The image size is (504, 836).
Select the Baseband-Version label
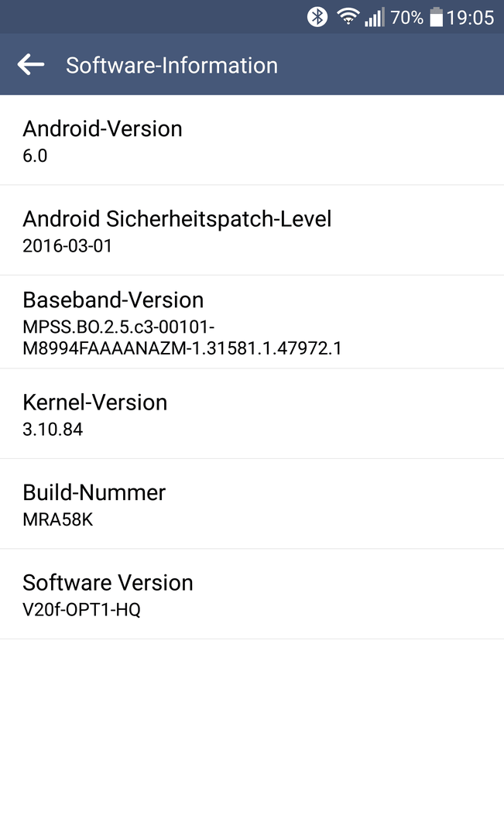pos(113,300)
